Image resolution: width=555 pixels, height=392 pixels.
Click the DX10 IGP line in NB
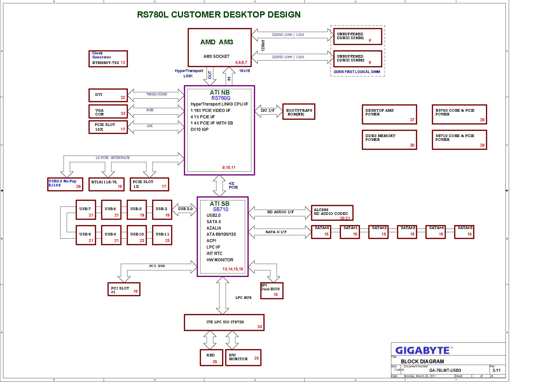pos(199,129)
